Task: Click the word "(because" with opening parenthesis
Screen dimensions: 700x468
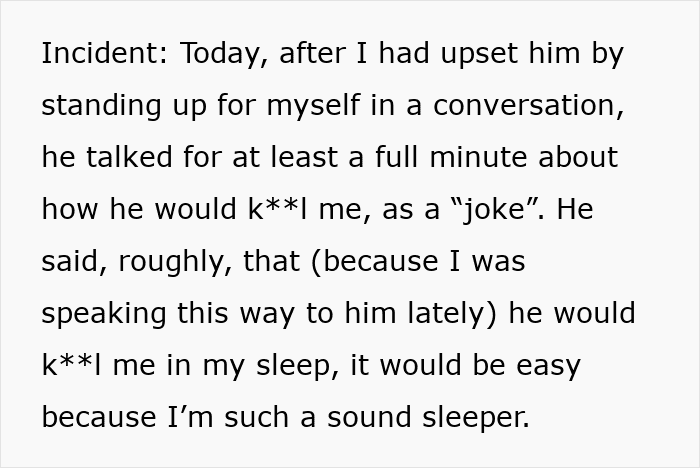Action: tap(375, 262)
